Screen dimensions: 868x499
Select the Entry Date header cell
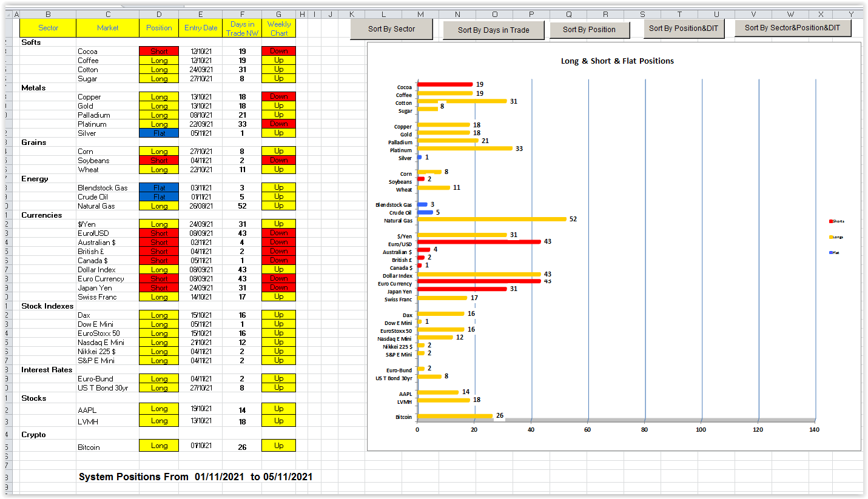(201, 28)
